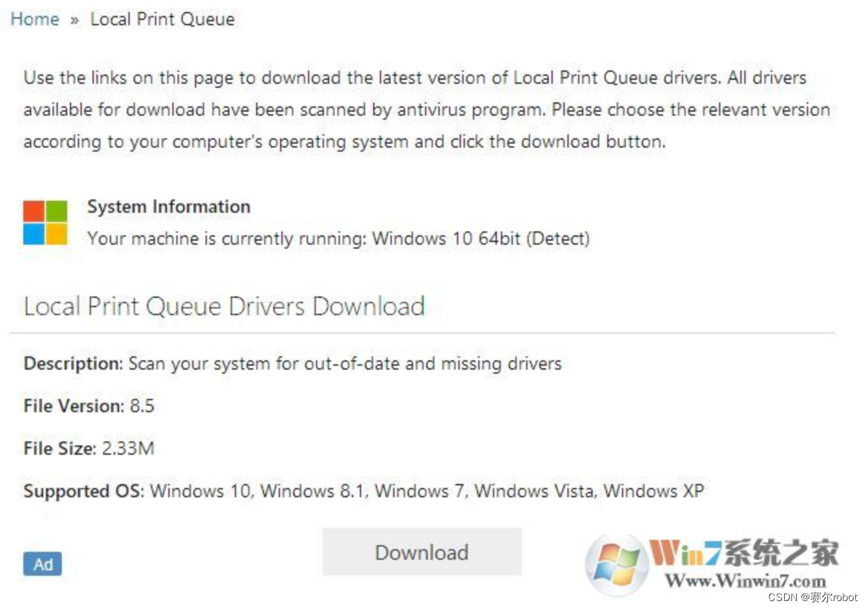Click the File Size 2.33M line
This screenshot has width=868, height=609.
coord(88,448)
